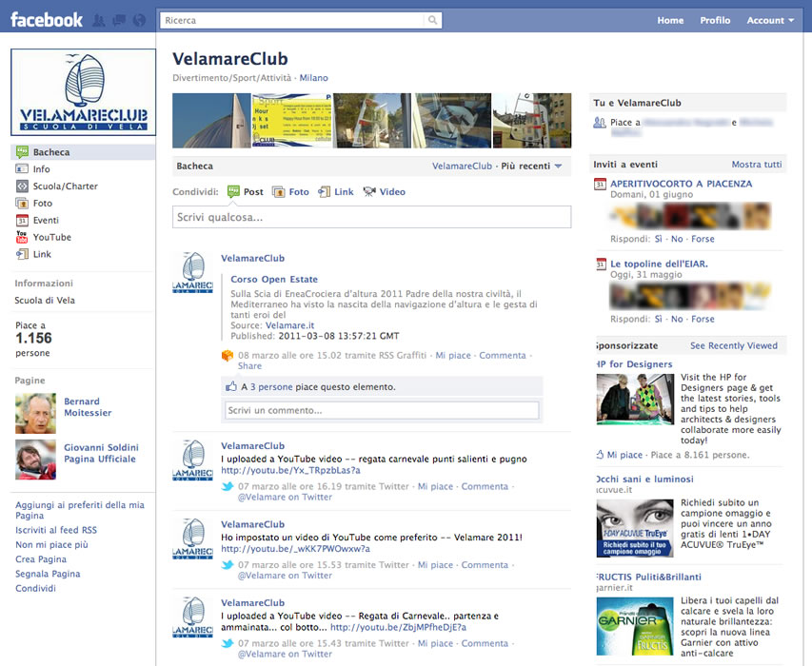The width and height of the screenshot is (812, 666).
Task: Select the YouTube sidebar tab
Action: pyautogui.click(x=83, y=237)
